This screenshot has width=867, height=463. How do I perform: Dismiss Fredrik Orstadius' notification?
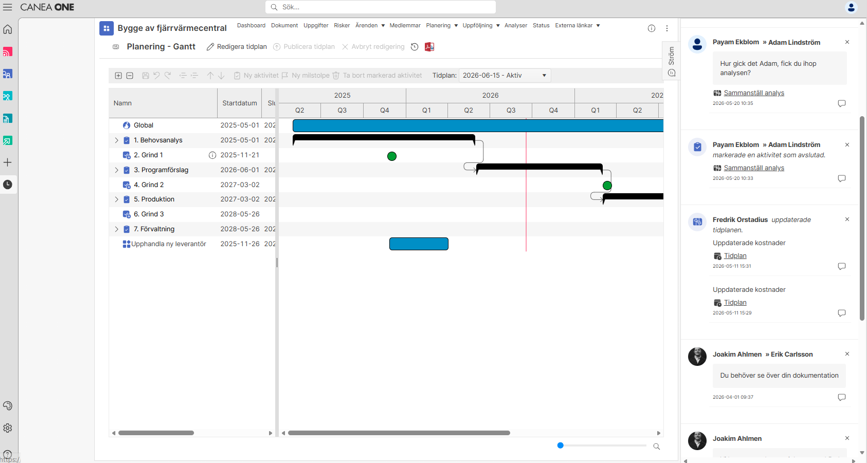847,220
